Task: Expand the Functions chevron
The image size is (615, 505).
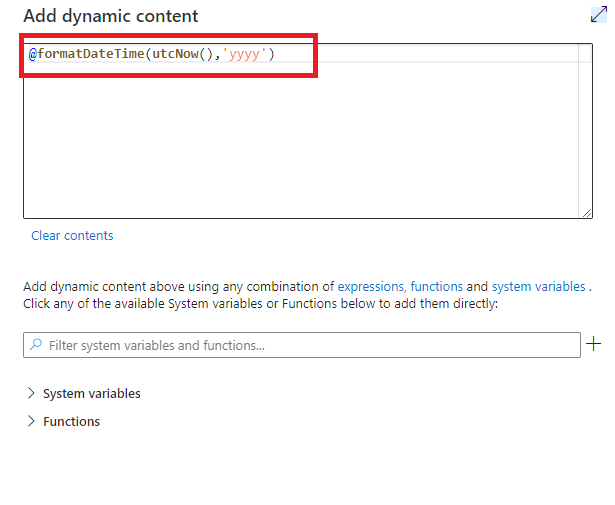Action: [x=31, y=421]
